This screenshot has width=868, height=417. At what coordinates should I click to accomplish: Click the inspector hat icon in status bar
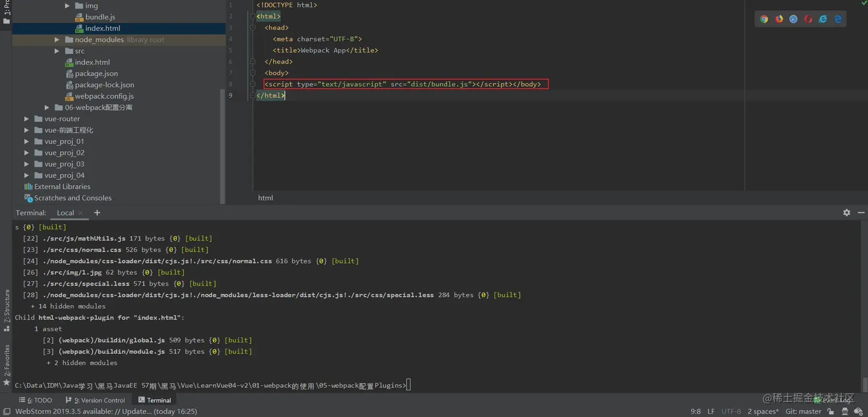coord(845,411)
